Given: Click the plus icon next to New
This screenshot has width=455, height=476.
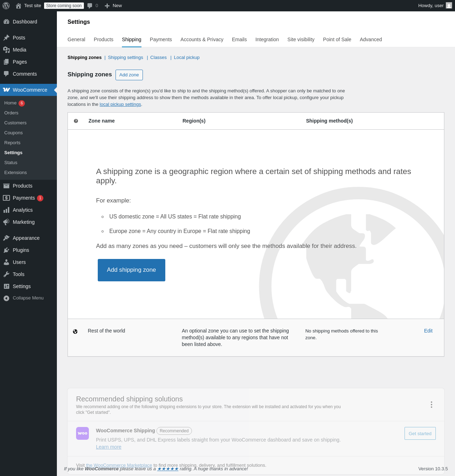Looking at the screenshot, I should (107, 6).
